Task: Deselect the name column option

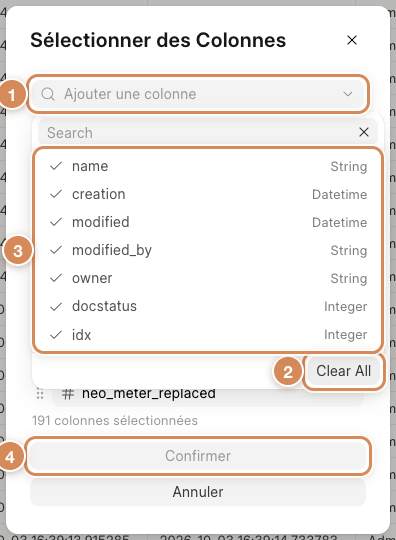Action: [208, 166]
